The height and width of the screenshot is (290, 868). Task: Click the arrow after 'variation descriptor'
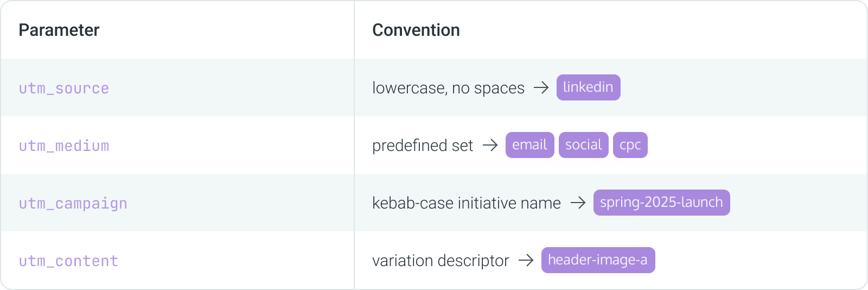click(526, 260)
